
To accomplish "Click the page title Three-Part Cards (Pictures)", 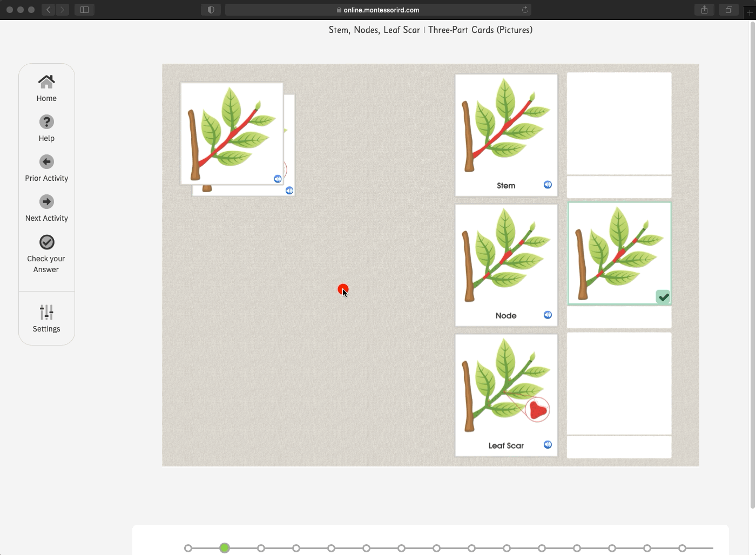I will [480, 30].
